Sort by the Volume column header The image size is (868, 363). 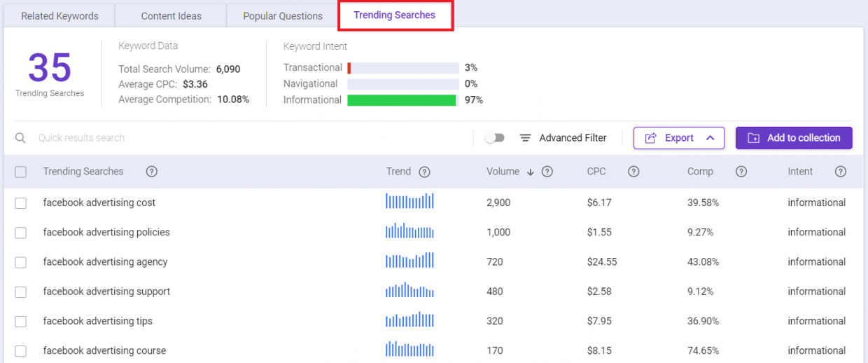[503, 172]
